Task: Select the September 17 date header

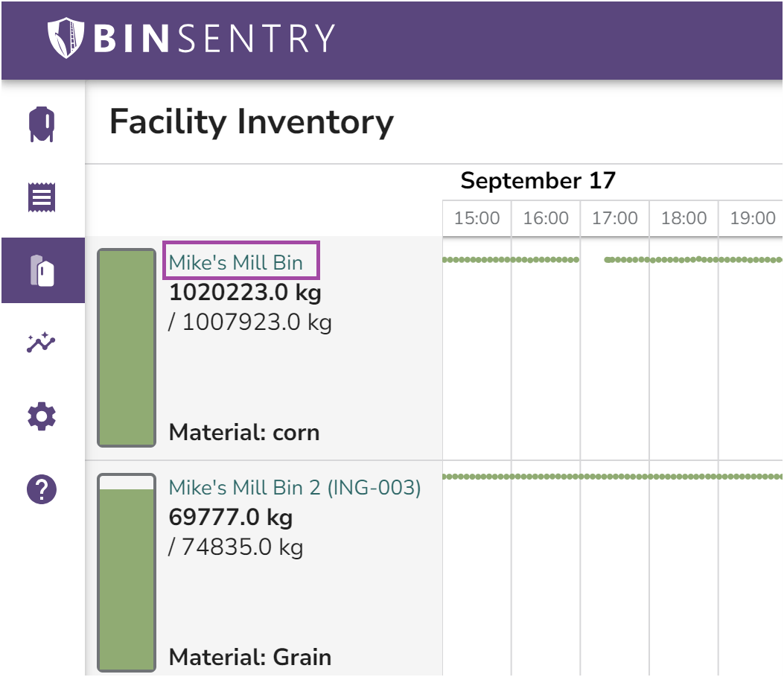Action: point(538,180)
